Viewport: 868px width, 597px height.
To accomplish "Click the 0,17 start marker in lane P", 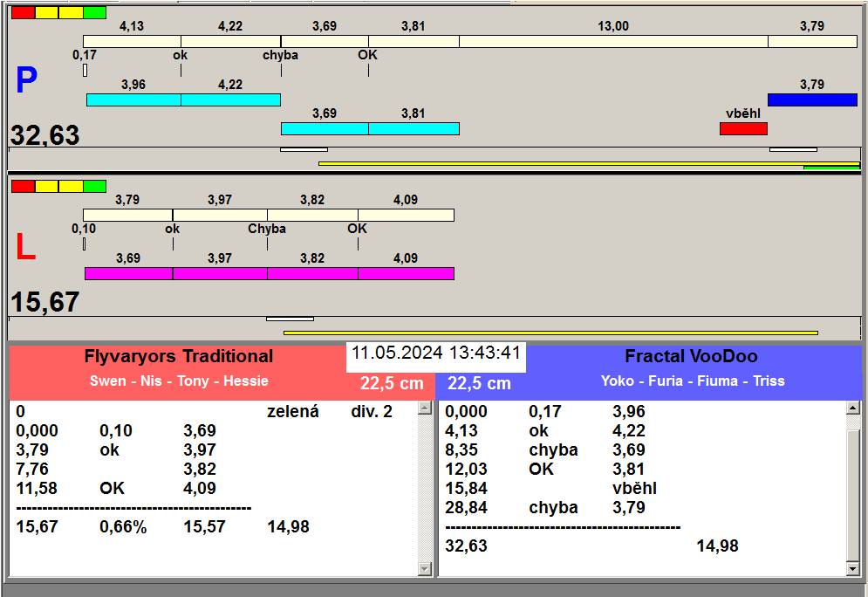I will (85, 71).
